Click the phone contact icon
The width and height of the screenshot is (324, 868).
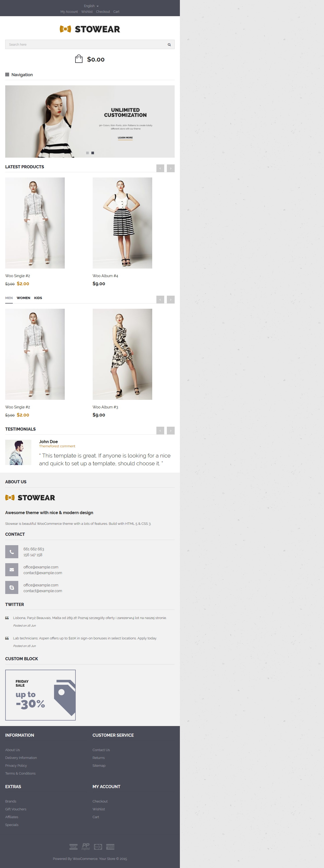point(12,552)
